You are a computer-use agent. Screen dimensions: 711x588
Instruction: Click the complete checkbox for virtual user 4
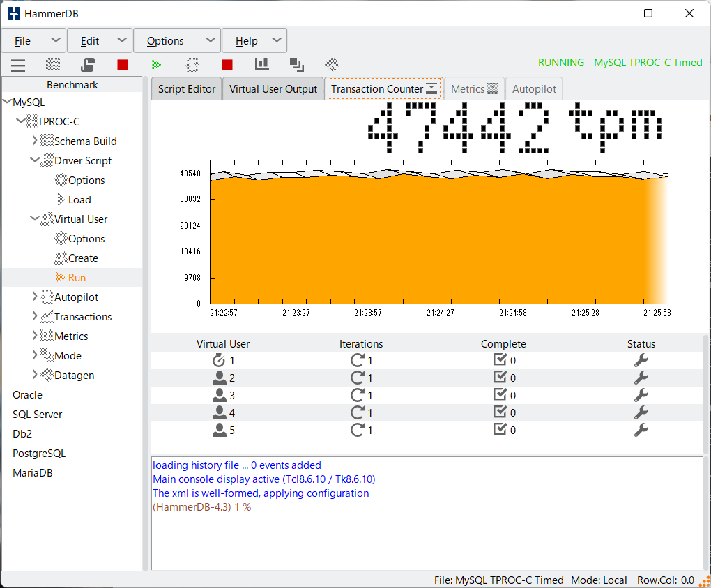(500, 412)
